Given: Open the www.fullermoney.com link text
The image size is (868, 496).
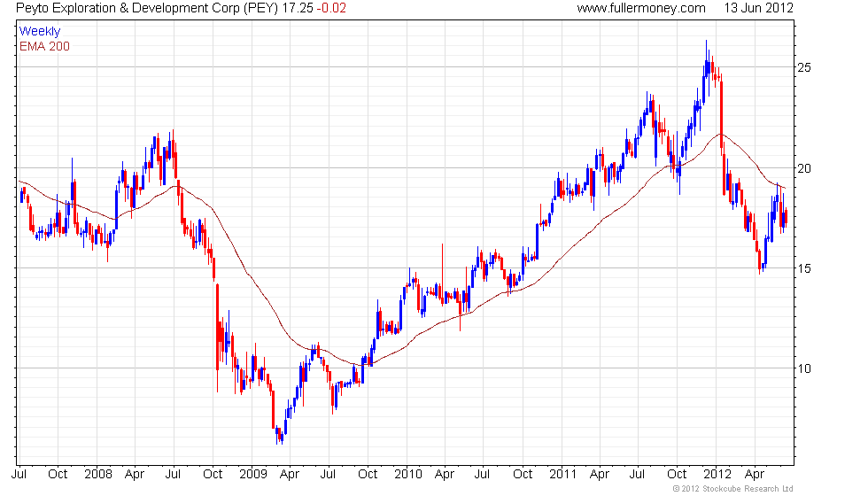Looking at the screenshot, I should point(641,8).
